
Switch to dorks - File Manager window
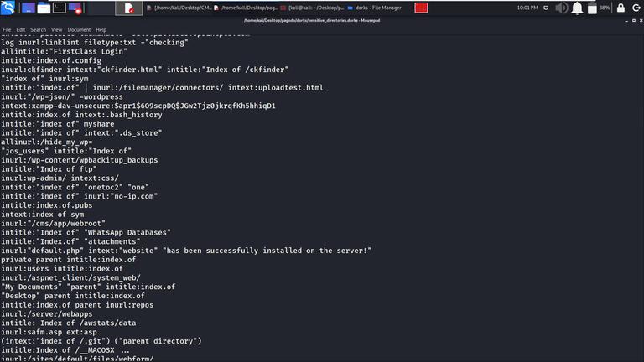(375, 8)
